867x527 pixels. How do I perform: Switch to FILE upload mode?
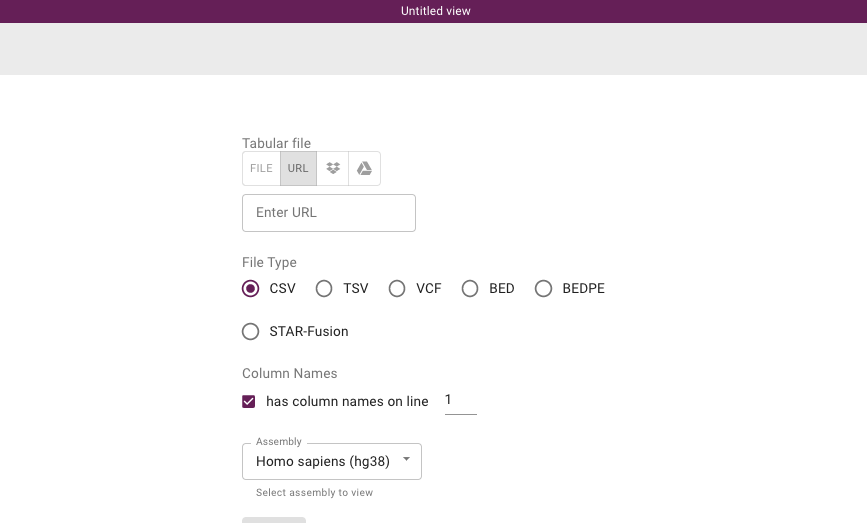click(x=261, y=168)
